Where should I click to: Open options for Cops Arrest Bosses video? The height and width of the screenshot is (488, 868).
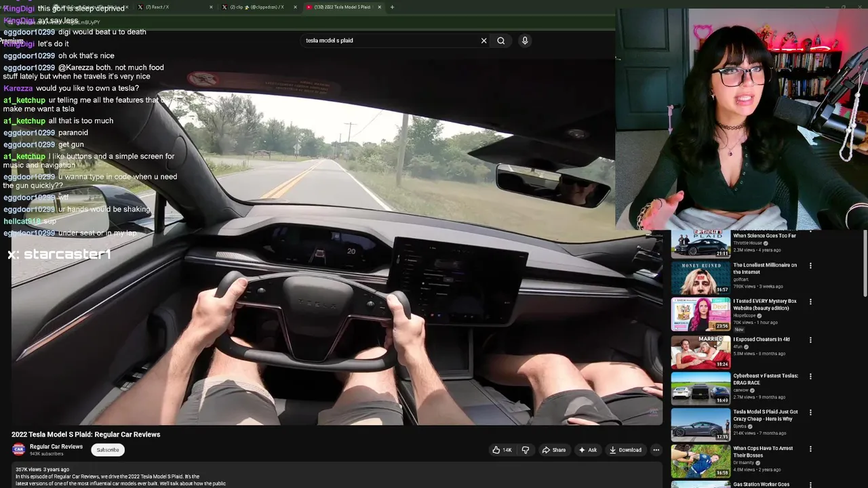click(x=810, y=449)
